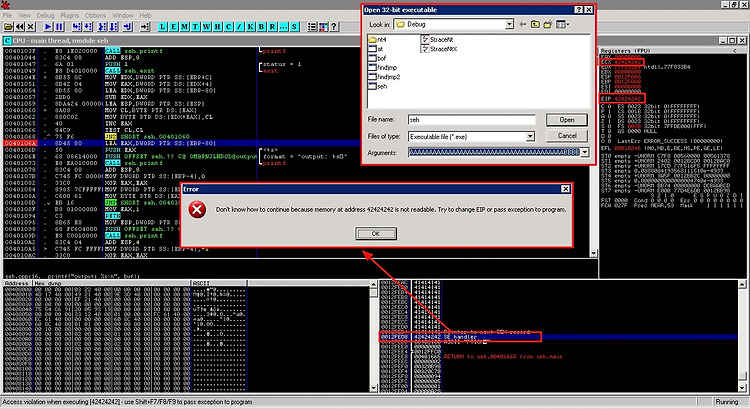Screen dimensions: 750x409
Task: Open Memory map with M button
Action: tap(185, 27)
